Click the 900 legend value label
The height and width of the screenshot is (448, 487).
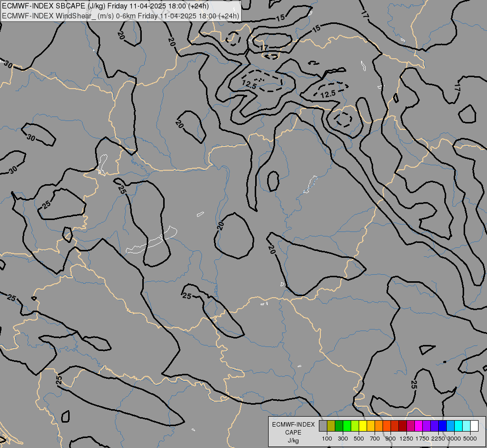coord(390,439)
